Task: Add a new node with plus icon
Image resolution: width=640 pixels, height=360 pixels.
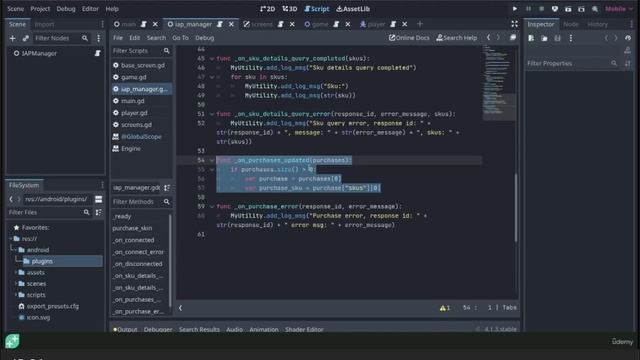Action: pos(13,38)
